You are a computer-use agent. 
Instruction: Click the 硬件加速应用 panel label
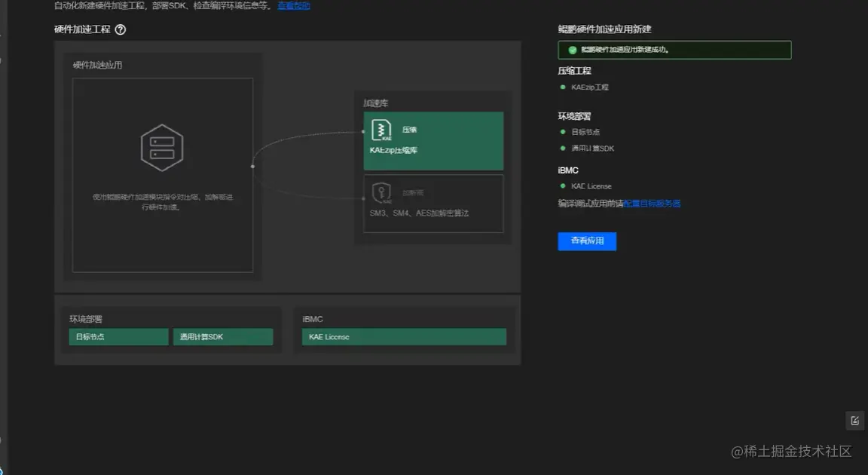pyautogui.click(x=97, y=65)
